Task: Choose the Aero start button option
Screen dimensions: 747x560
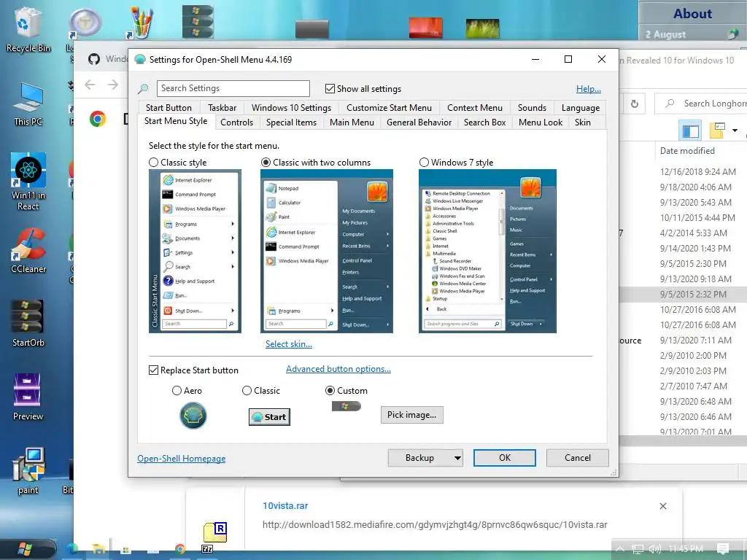Action: pos(177,391)
